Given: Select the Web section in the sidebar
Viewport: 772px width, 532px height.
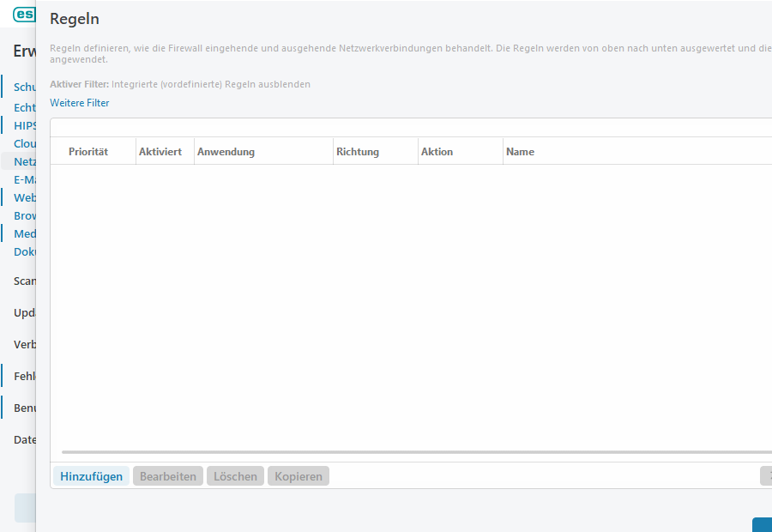Looking at the screenshot, I should pyautogui.click(x=24, y=197).
